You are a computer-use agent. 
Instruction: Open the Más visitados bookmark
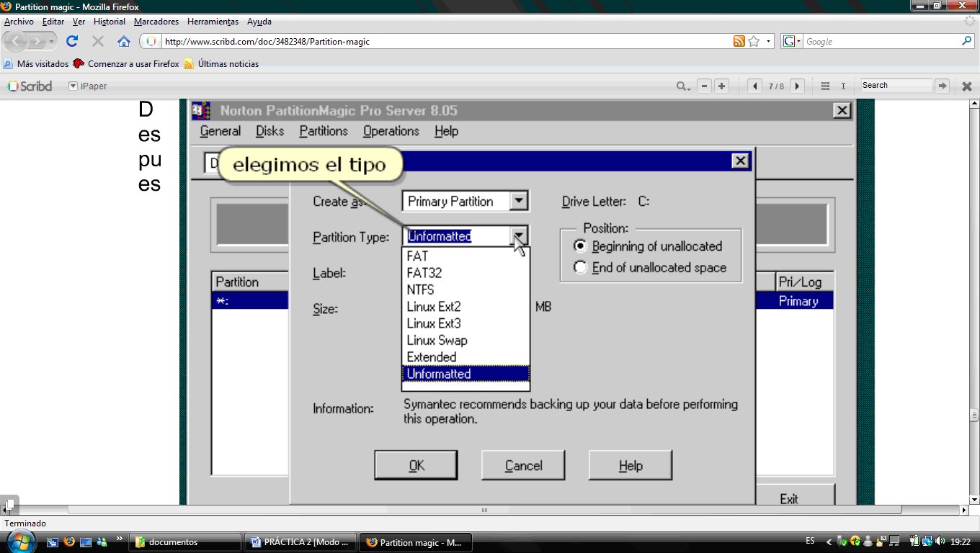click(36, 64)
